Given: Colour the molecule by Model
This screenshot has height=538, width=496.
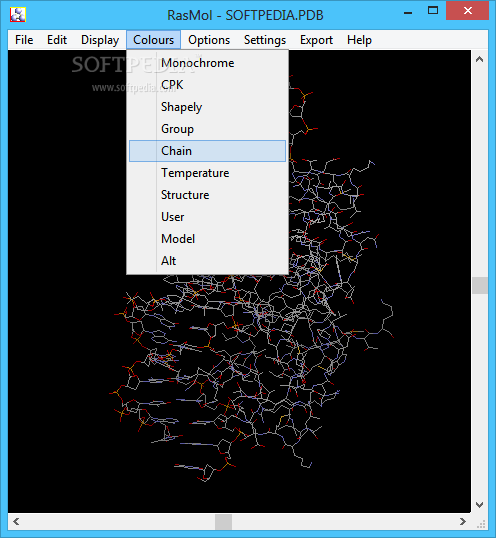Looking at the screenshot, I should coord(207,238).
